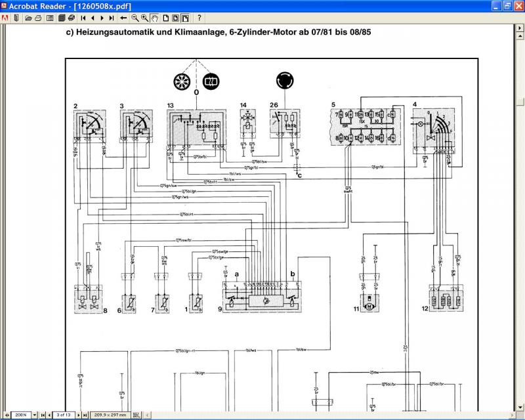Go to first page using toolbar arrow
Image resolution: width=525 pixels, height=420 pixels.
[x=83, y=18]
